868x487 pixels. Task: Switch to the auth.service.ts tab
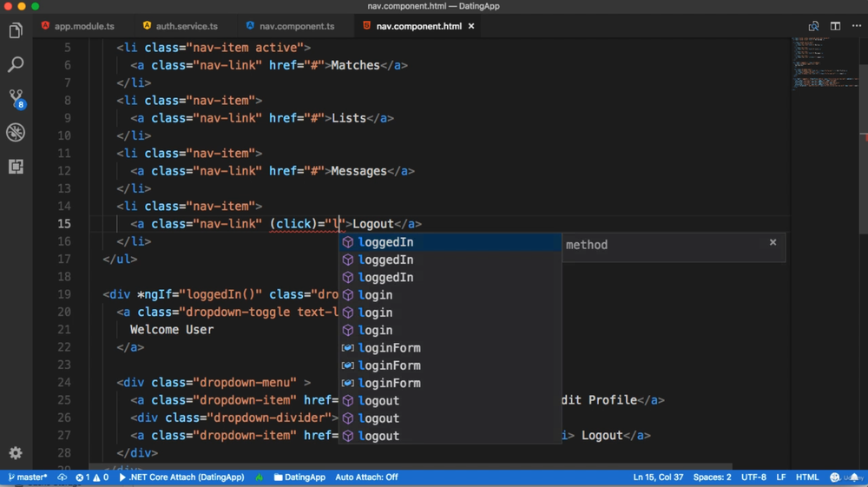(x=181, y=26)
